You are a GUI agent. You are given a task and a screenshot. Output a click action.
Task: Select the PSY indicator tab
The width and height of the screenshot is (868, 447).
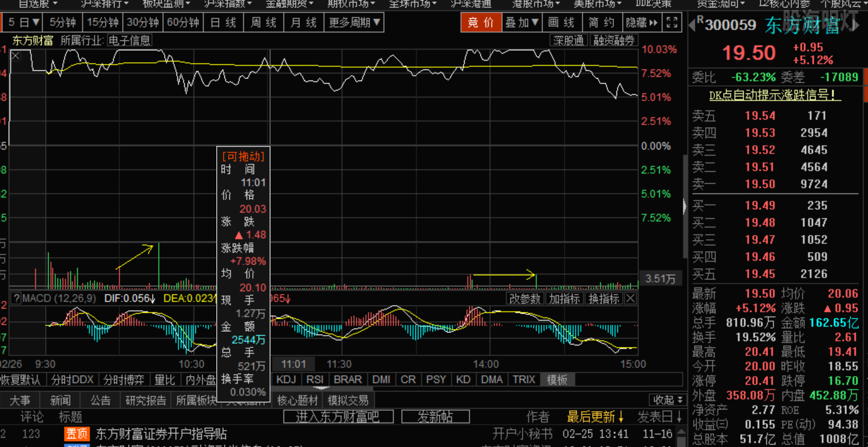(437, 380)
